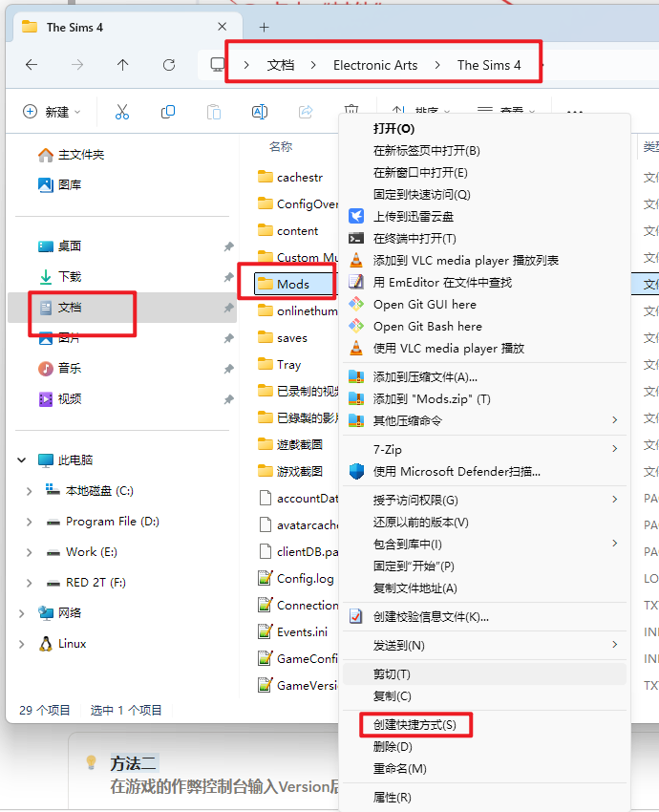This screenshot has width=659, height=812.
Task: Choose 添加到 "Mods.zip" (T)
Action: pyautogui.click(x=432, y=398)
